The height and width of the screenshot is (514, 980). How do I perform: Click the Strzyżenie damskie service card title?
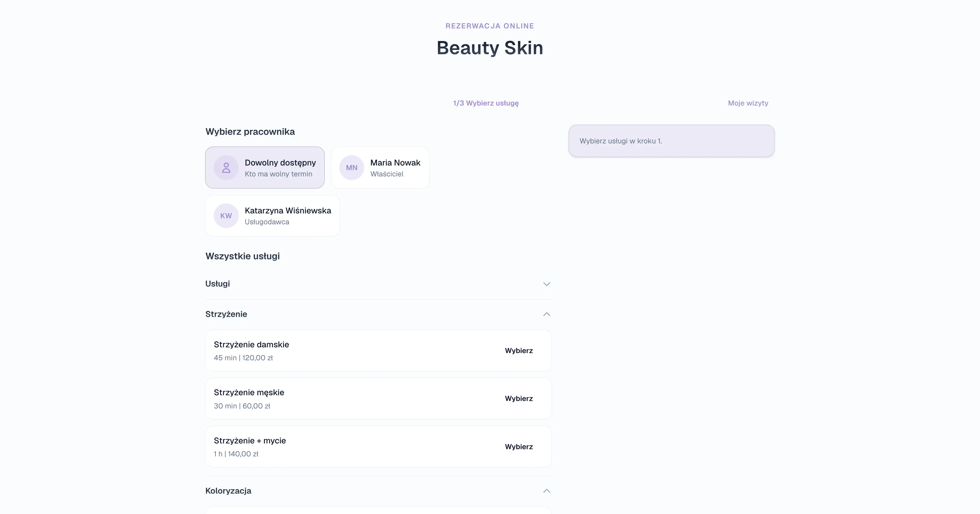click(251, 344)
